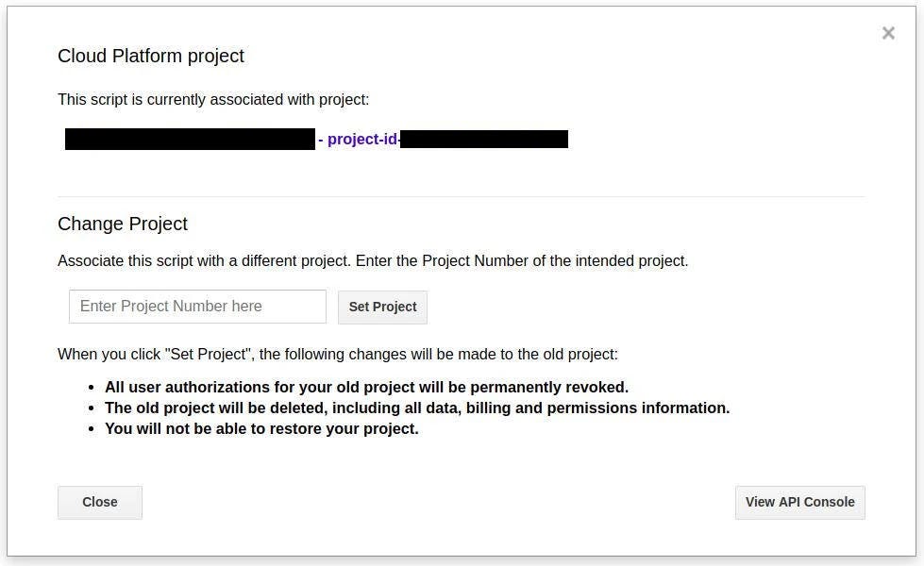924x566 pixels.
Task: Click the warning about permanently revoked authorizations
Action: pyautogui.click(x=366, y=387)
